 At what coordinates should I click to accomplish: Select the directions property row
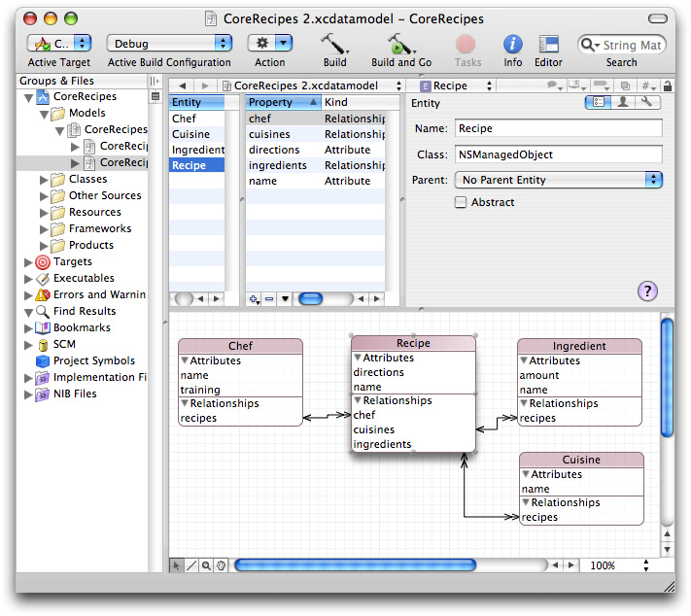tap(316, 150)
